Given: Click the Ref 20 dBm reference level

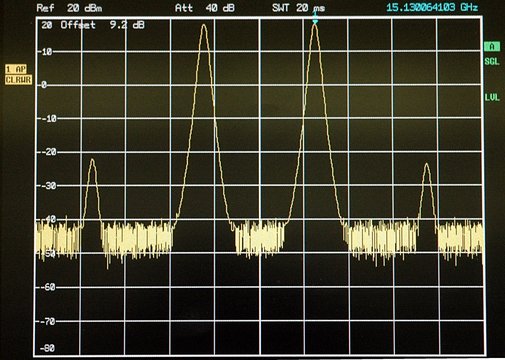Looking at the screenshot, I should tap(69, 8).
